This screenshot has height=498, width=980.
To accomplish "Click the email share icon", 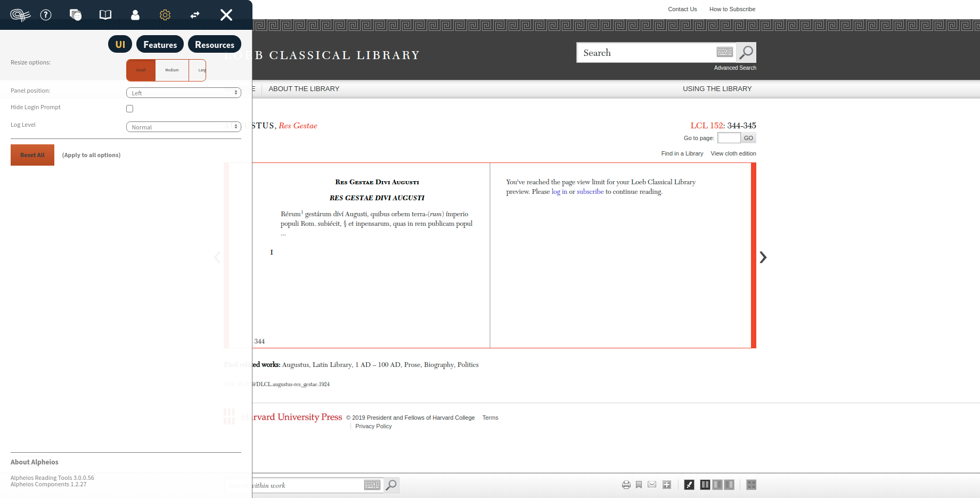I will tap(651, 485).
